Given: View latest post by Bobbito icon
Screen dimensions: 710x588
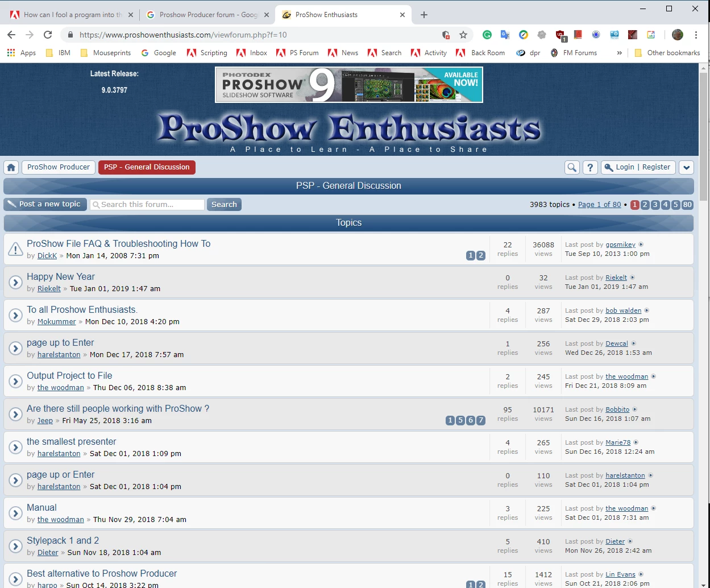Looking at the screenshot, I should coord(635,409).
